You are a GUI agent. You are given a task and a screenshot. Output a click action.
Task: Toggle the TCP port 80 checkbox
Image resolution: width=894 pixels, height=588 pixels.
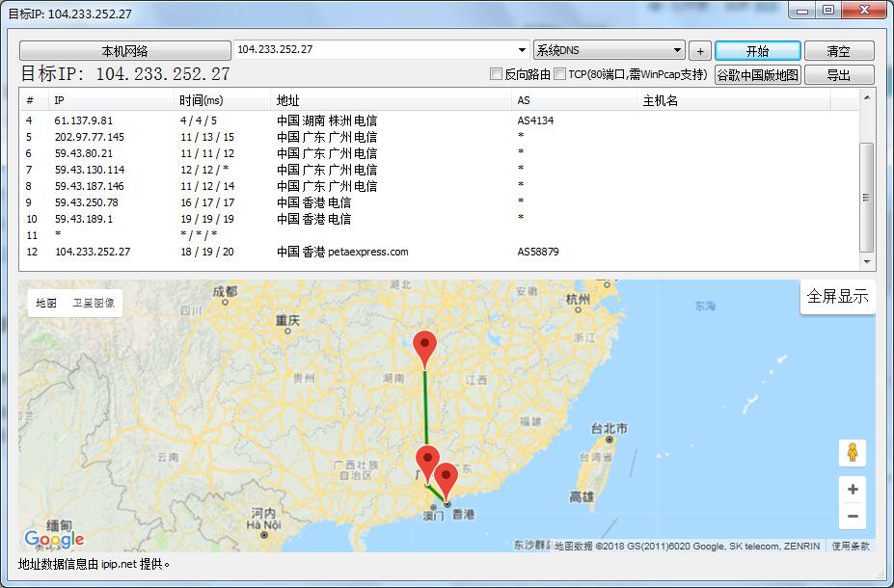tap(560, 74)
